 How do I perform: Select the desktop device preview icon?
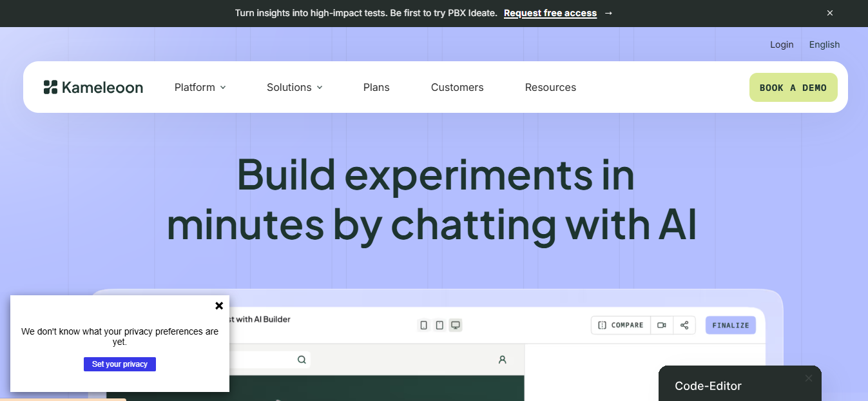(456, 325)
